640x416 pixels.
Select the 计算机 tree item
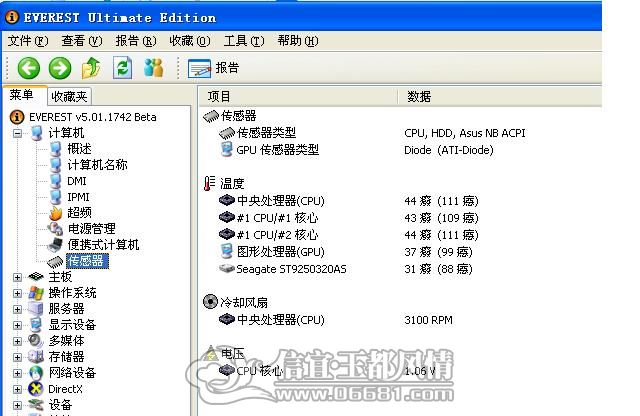66,133
